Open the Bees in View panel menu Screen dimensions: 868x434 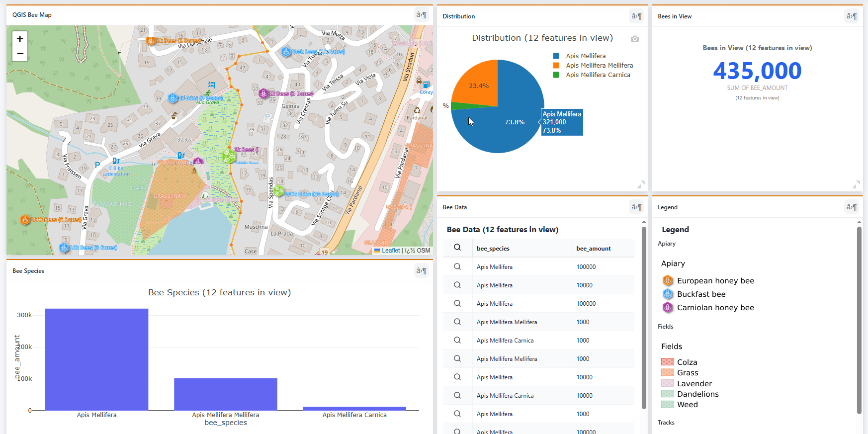(851, 16)
